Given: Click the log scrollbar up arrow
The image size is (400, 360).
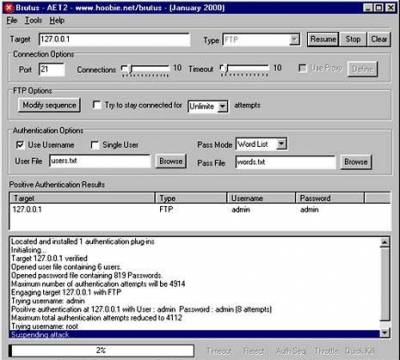Looking at the screenshot, I should [385, 242].
